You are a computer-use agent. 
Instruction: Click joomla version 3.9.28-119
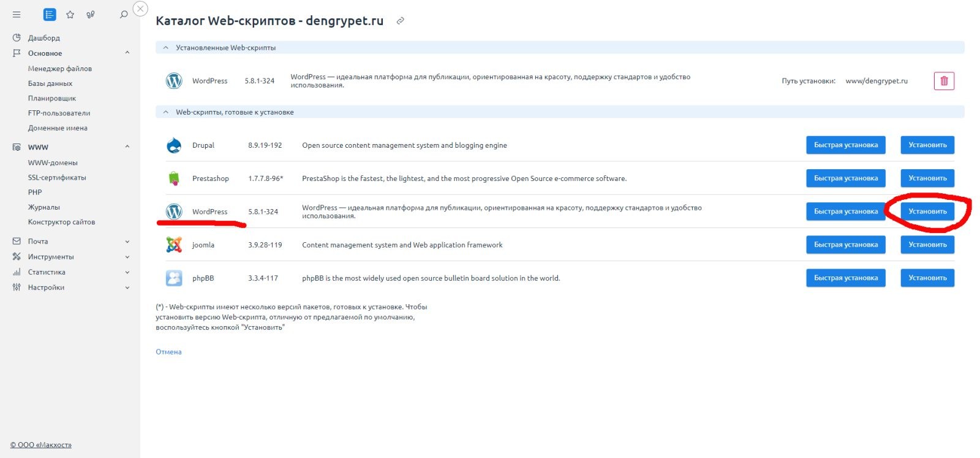265,245
